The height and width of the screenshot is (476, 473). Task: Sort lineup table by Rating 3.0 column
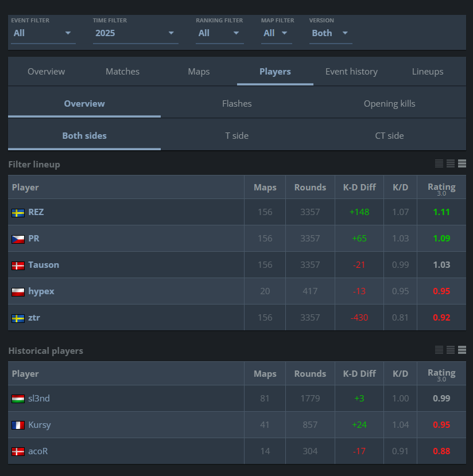[x=441, y=189]
